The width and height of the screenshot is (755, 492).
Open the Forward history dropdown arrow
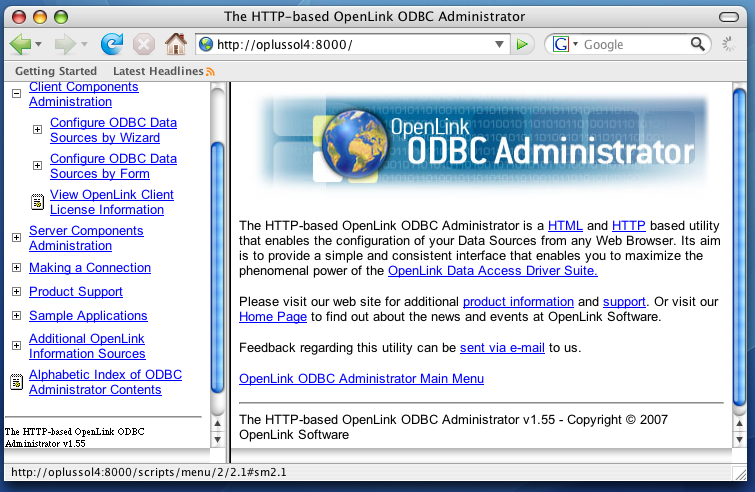pyautogui.click(x=84, y=45)
